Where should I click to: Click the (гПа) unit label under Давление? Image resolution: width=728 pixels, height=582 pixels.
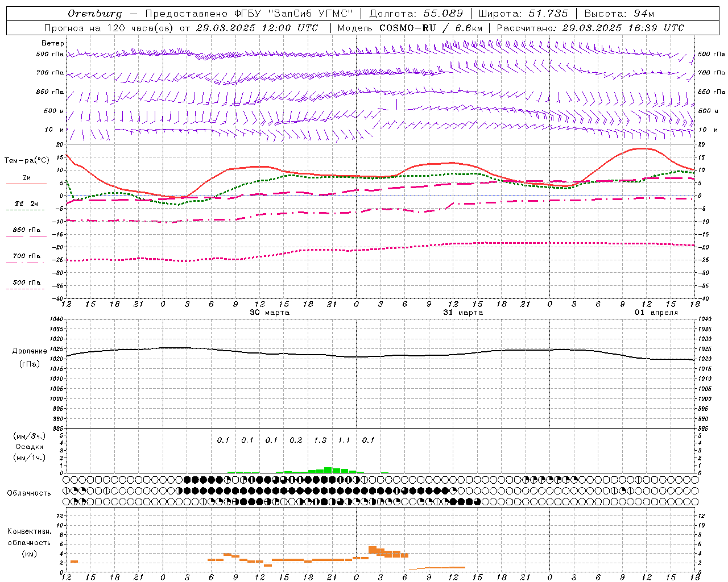30,364
